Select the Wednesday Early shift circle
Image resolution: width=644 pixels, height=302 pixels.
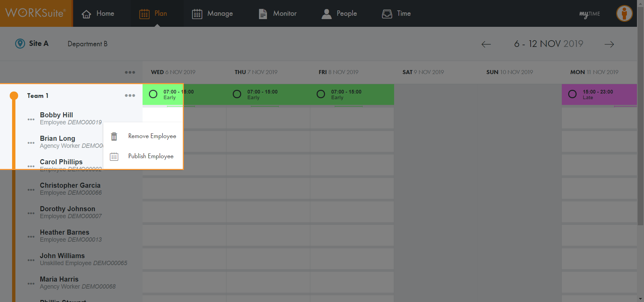pos(153,94)
